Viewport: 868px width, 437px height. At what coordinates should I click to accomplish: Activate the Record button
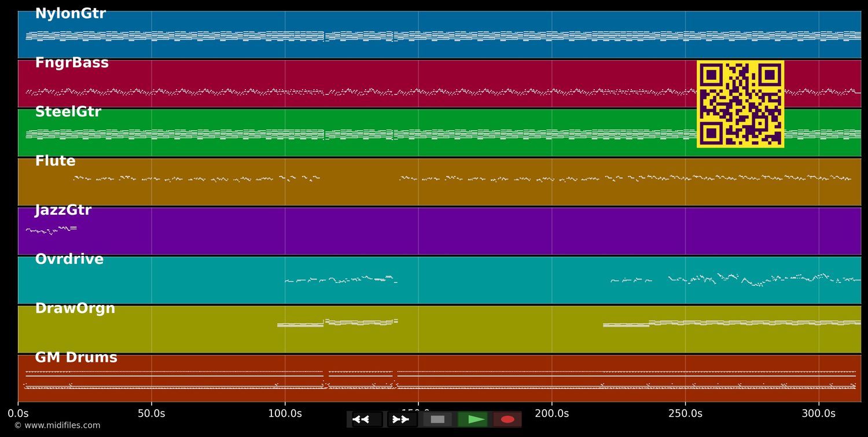[507, 419]
